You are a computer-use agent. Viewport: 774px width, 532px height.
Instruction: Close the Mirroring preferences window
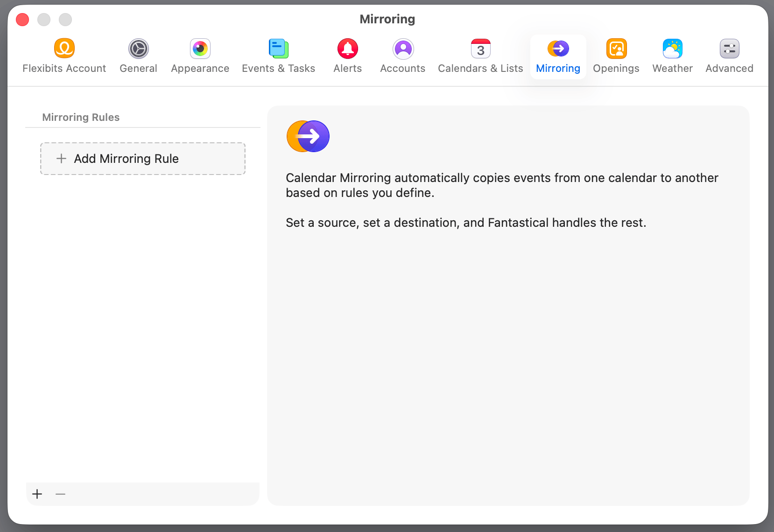pos(22,20)
